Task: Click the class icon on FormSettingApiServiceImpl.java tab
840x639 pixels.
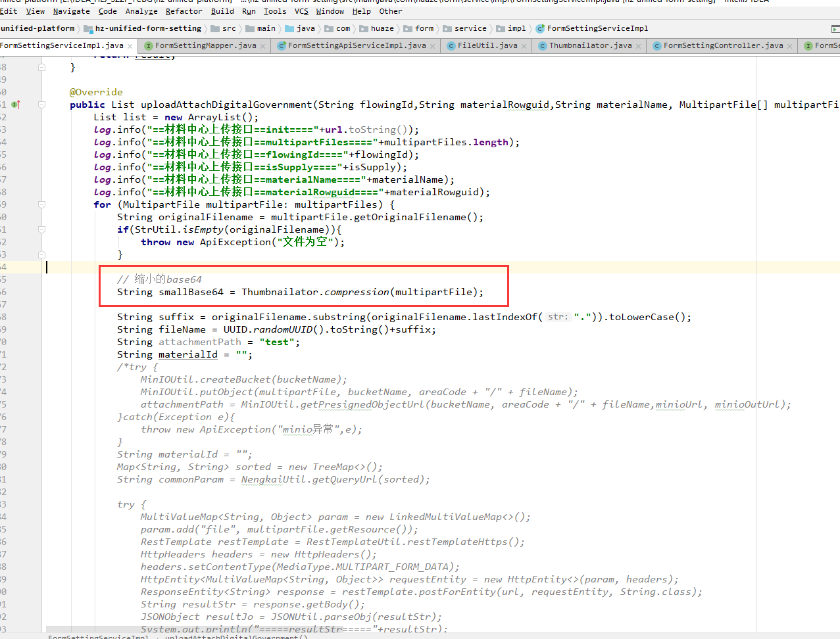Action: click(282, 46)
